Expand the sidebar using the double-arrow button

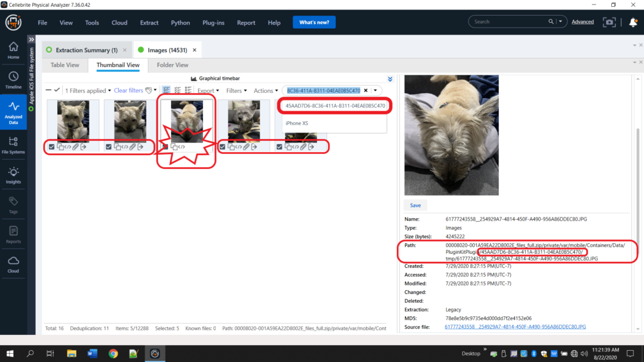pos(31,40)
